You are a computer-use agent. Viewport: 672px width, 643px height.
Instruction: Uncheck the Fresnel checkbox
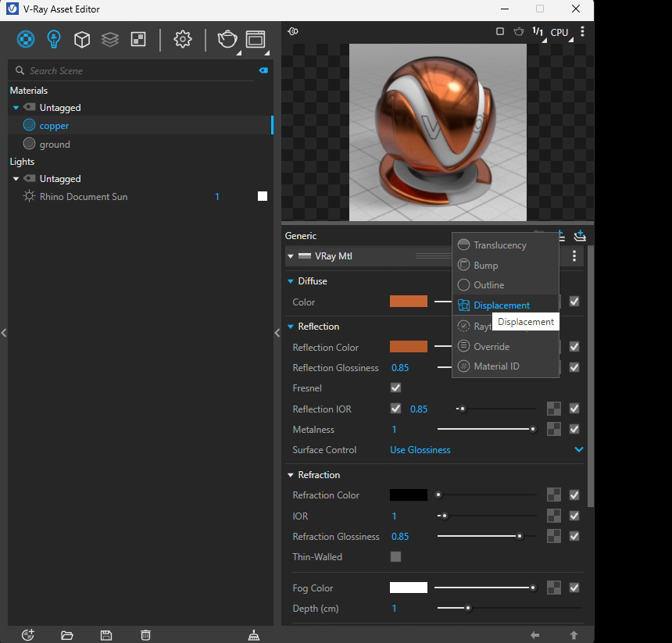point(395,388)
